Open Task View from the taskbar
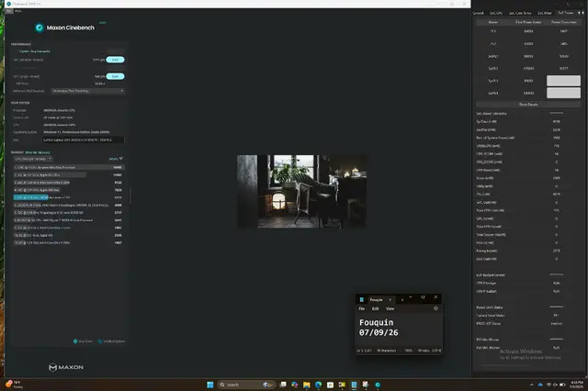This screenshot has width=588, height=391. tap(283, 385)
